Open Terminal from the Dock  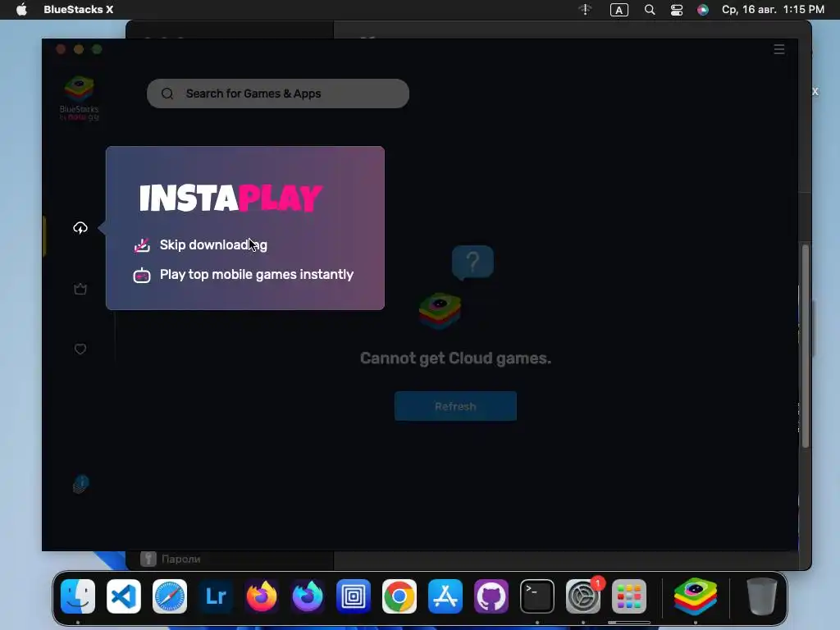tap(537, 596)
